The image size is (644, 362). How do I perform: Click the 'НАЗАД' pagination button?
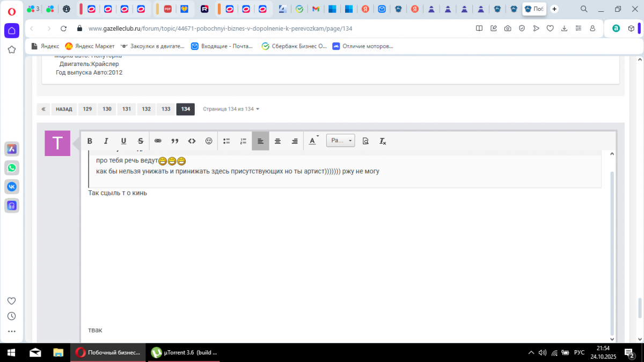tap(64, 109)
